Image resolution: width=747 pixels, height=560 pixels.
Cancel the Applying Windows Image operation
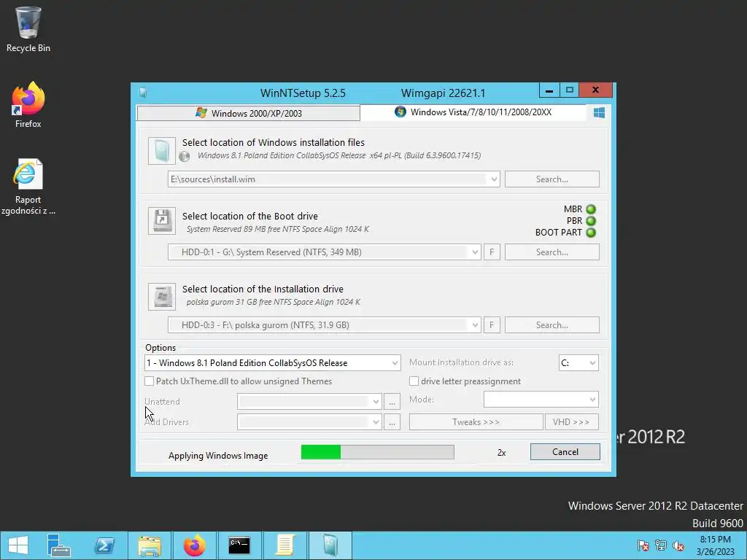pyautogui.click(x=565, y=452)
